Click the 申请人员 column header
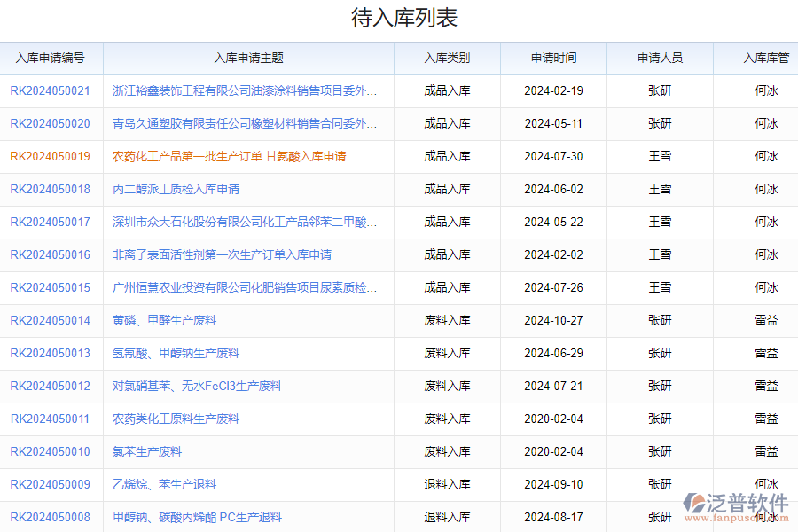This screenshot has width=798, height=532. point(659,58)
